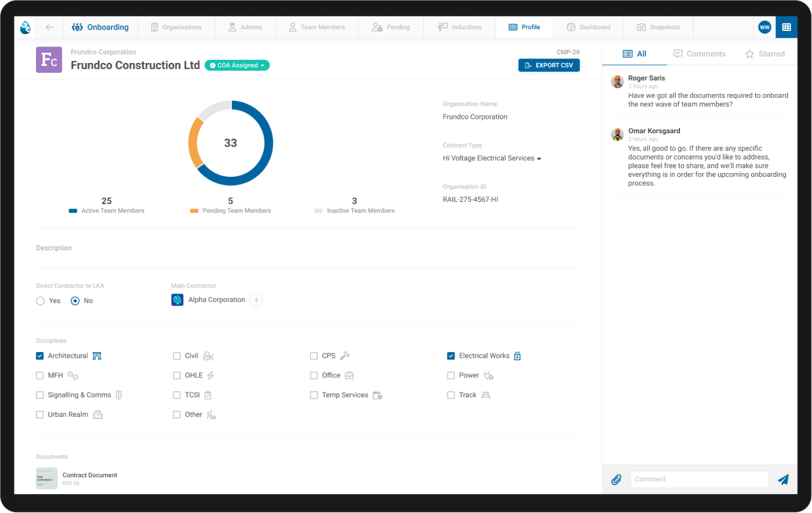The image size is (812, 513).
Task: Send comment using the paper plane icon
Action: tap(784, 479)
